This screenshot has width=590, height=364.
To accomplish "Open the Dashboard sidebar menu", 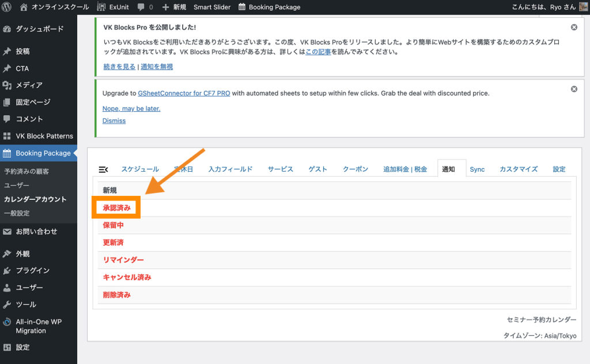I will tap(39, 29).
